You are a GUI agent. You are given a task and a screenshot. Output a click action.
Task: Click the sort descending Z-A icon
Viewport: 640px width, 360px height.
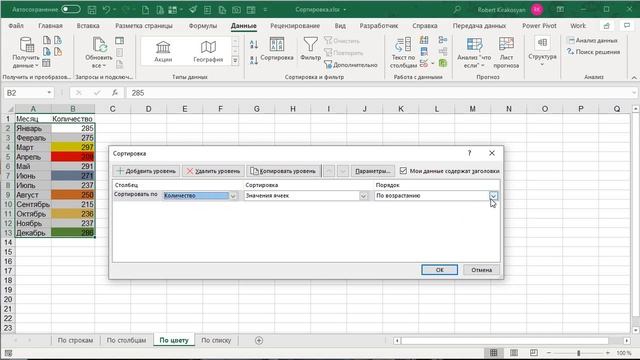[x=254, y=60]
